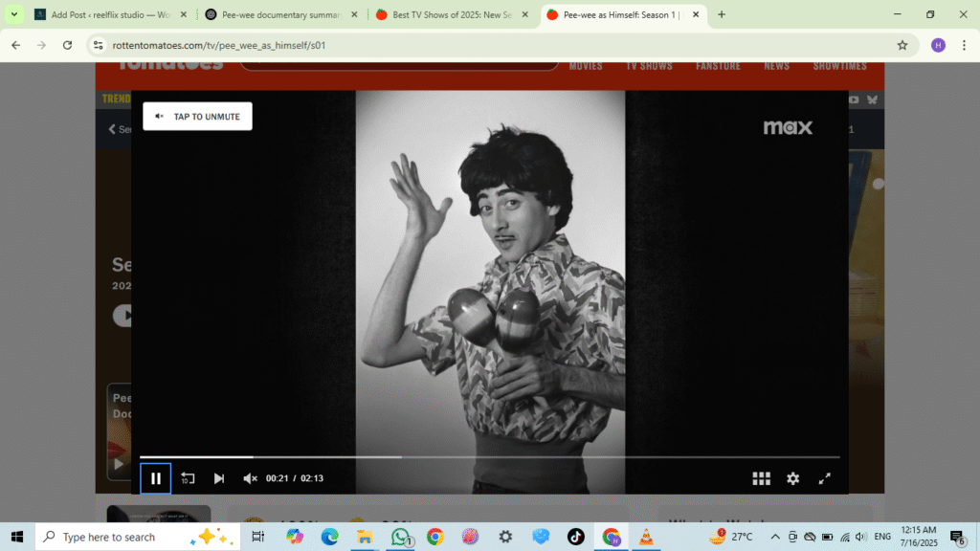Open the Chrome three-dot menu
Image resolution: width=980 pixels, height=551 pixels.
(x=964, y=45)
